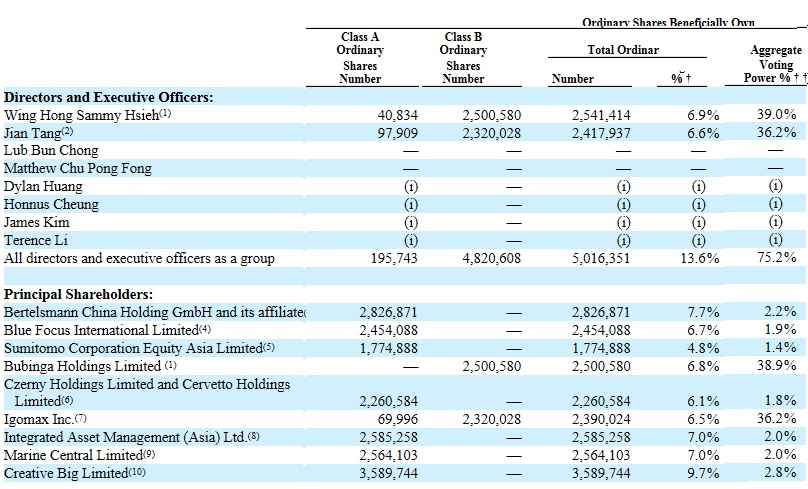Select Dylan Huang row name
Viewport: 808px width, 489px height.
click(x=43, y=187)
